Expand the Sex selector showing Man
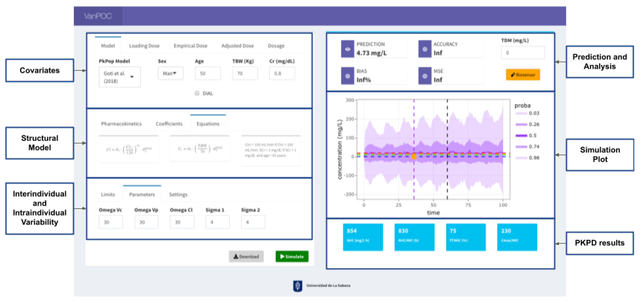This screenshot has width=644, height=303. click(x=170, y=73)
